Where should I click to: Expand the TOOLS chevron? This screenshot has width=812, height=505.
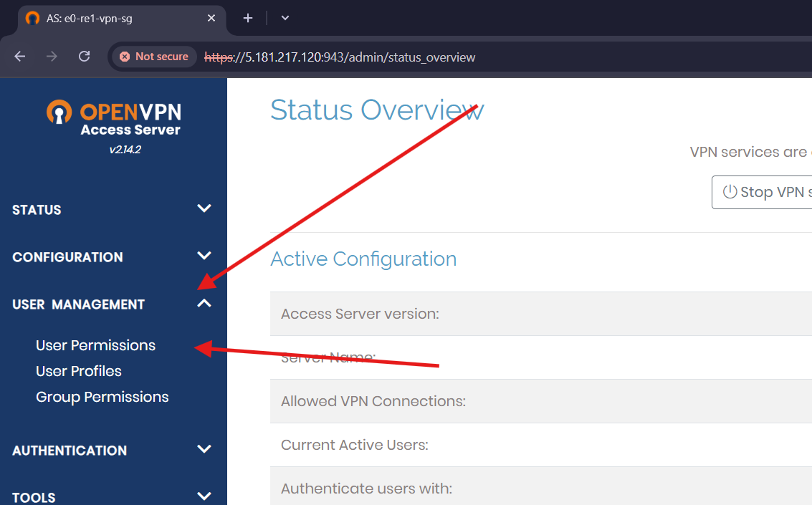click(x=204, y=496)
